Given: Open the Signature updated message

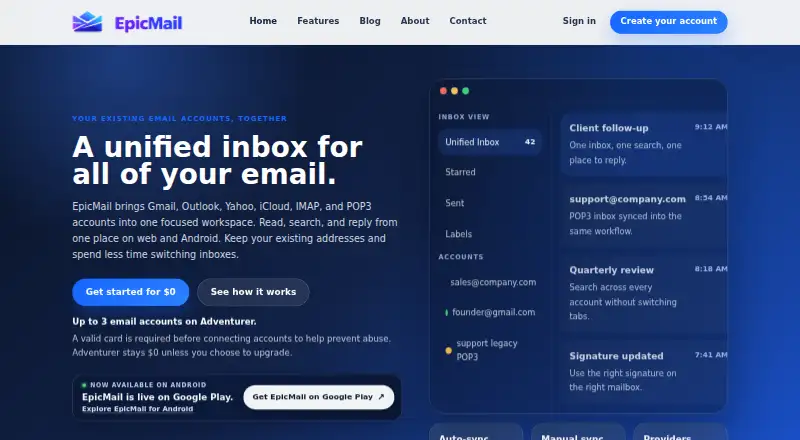Looking at the screenshot, I should point(644,372).
